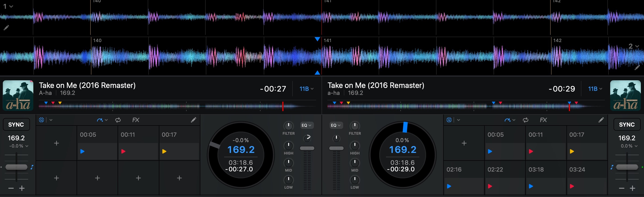Toggle the loop button on deck 2

[x=525, y=120]
